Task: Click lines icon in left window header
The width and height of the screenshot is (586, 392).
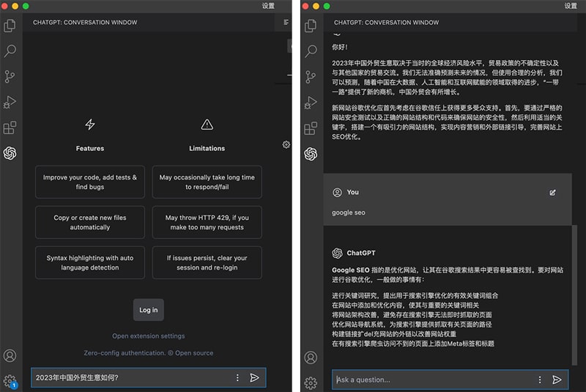Action: 286,23
